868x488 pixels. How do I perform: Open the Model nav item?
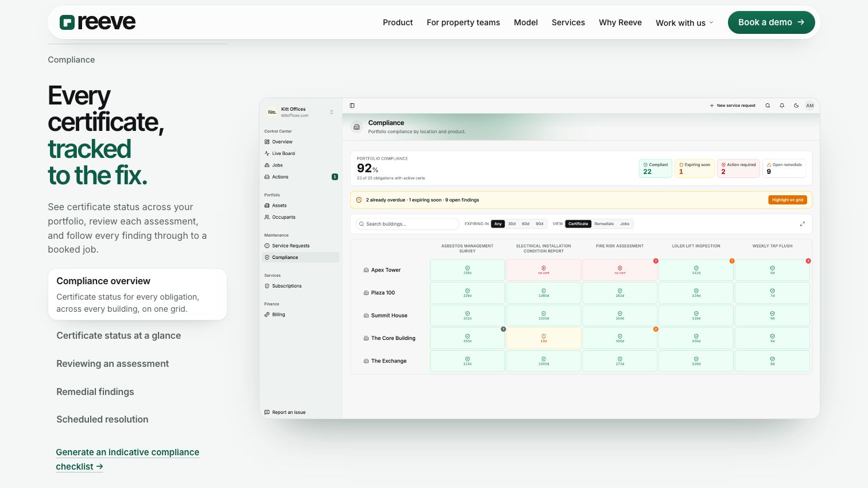tap(526, 22)
